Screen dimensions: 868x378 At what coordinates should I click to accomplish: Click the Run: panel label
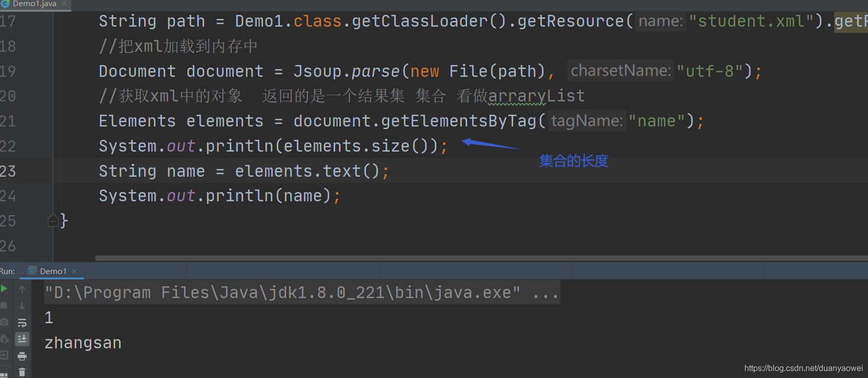tap(8, 271)
